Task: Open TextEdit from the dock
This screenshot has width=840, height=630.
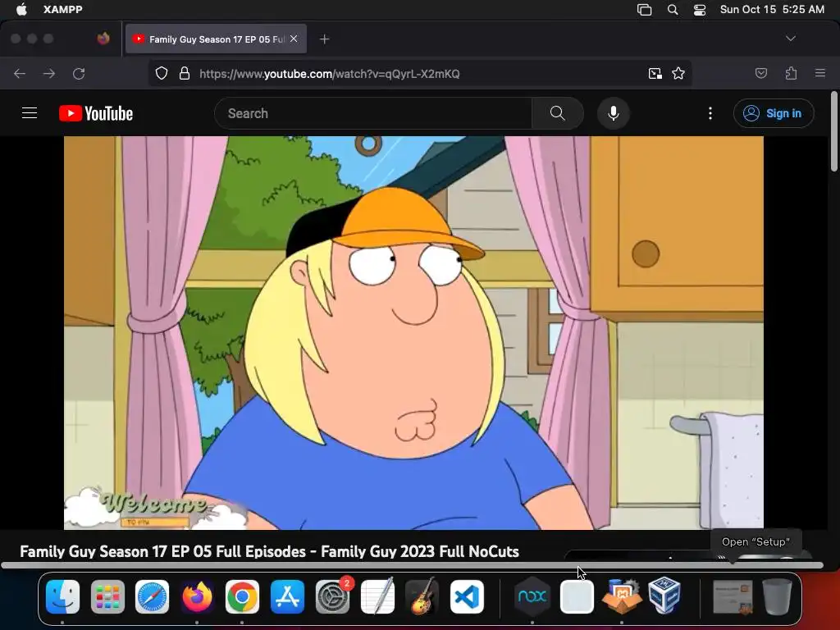Action: click(377, 596)
